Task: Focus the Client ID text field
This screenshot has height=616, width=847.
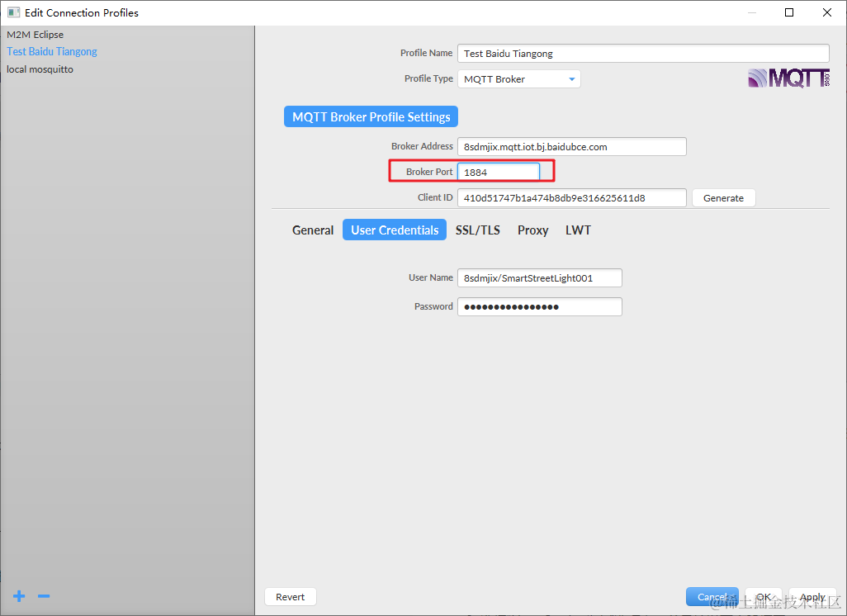Action: [x=572, y=198]
